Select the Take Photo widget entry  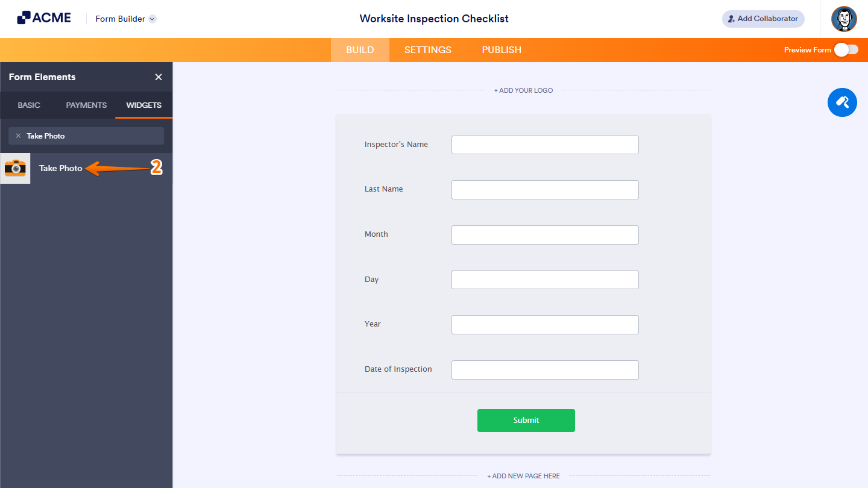pos(60,168)
